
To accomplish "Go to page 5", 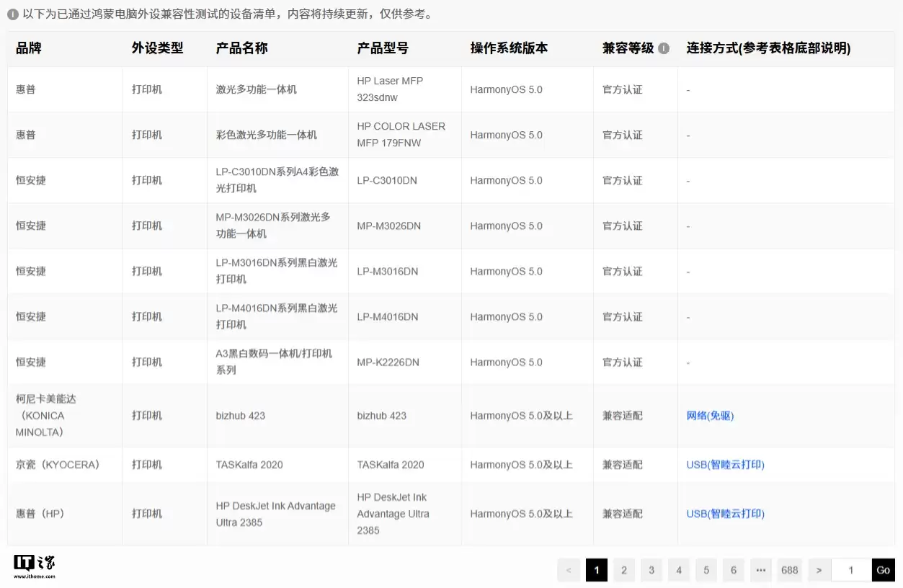I will point(706,569).
